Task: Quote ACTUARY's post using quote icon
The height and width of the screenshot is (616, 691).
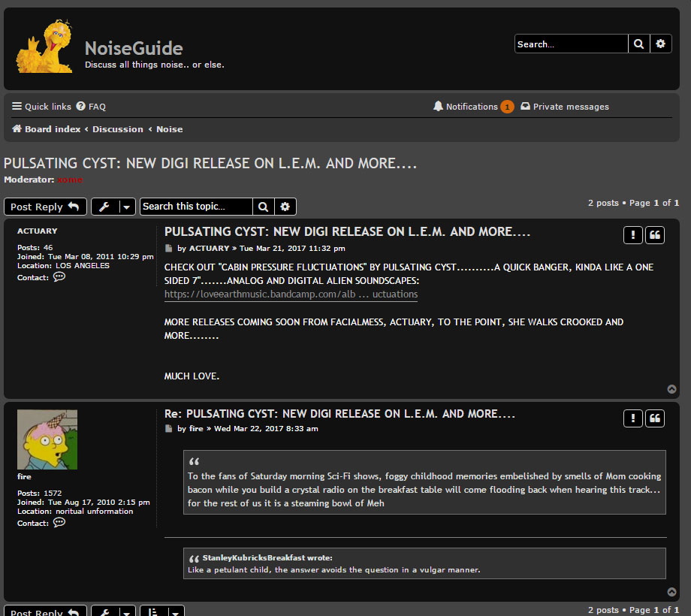Action: [655, 235]
